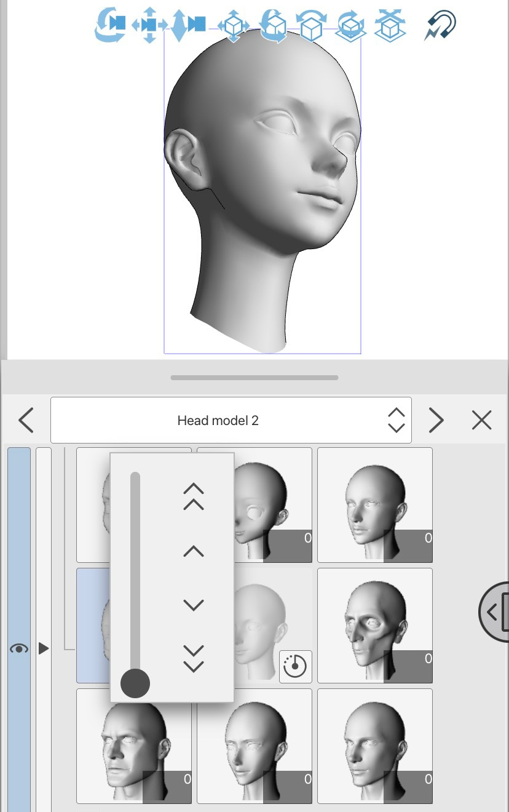Select the camera zoom in/out icon

[188, 25]
